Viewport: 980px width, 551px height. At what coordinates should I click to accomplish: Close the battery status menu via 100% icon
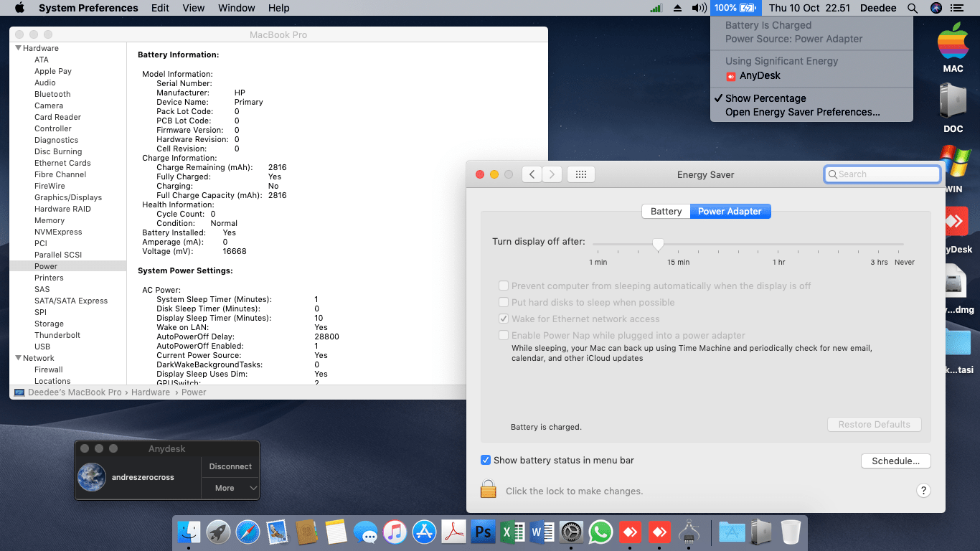(736, 8)
